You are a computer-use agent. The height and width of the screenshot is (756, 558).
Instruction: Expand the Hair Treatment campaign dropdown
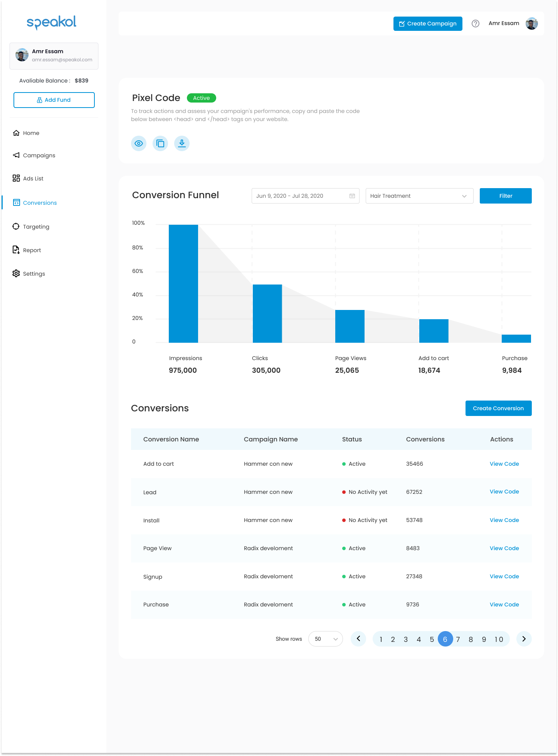coord(419,196)
